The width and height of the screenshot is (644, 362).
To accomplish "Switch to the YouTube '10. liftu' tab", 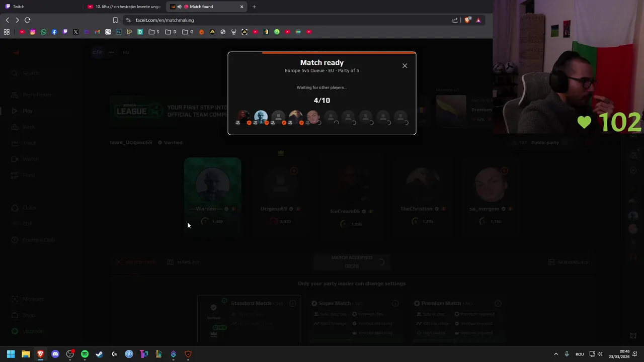I will (x=124, y=7).
